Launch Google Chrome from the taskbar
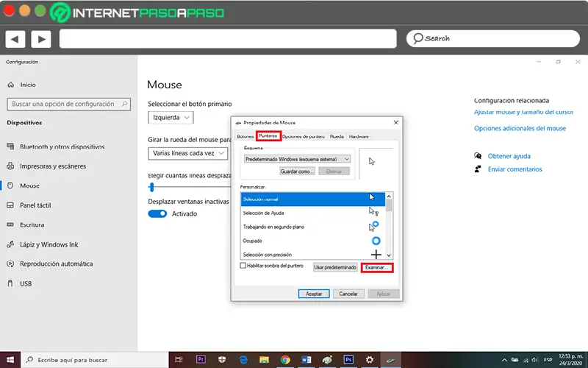The height and width of the screenshot is (368, 588). point(285,360)
